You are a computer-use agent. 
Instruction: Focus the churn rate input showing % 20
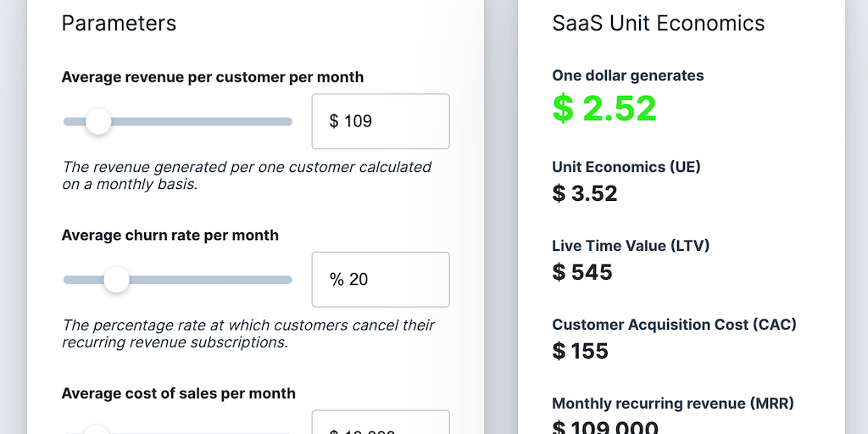381,279
